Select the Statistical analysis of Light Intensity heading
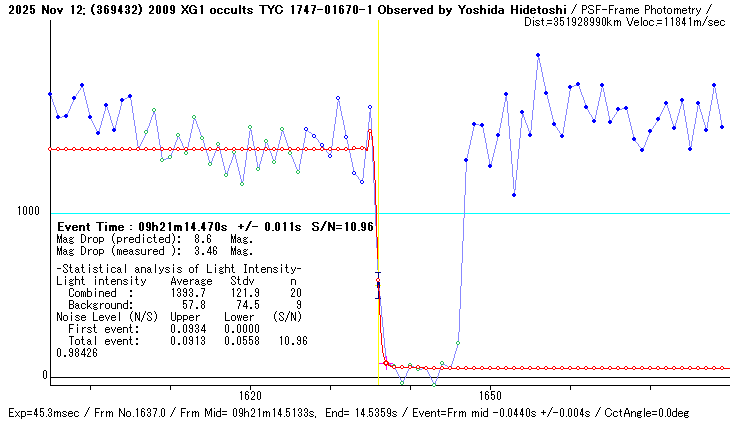 click(178, 270)
